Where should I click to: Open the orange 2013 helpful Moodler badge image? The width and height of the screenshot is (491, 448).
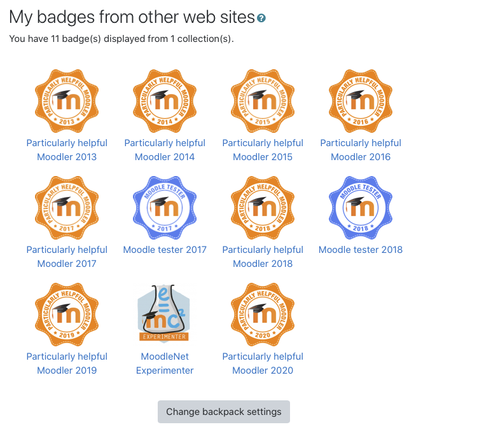pyautogui.click(x=67, y=101)
